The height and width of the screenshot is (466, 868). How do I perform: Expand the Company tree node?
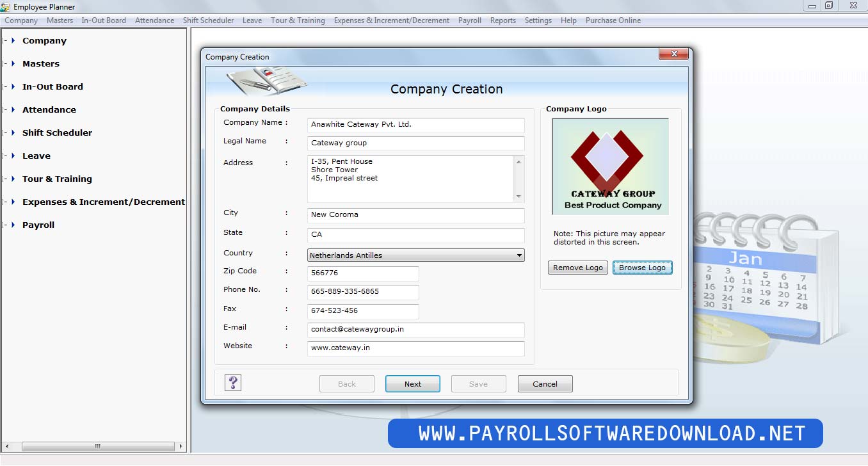click(x=13, y=40)
